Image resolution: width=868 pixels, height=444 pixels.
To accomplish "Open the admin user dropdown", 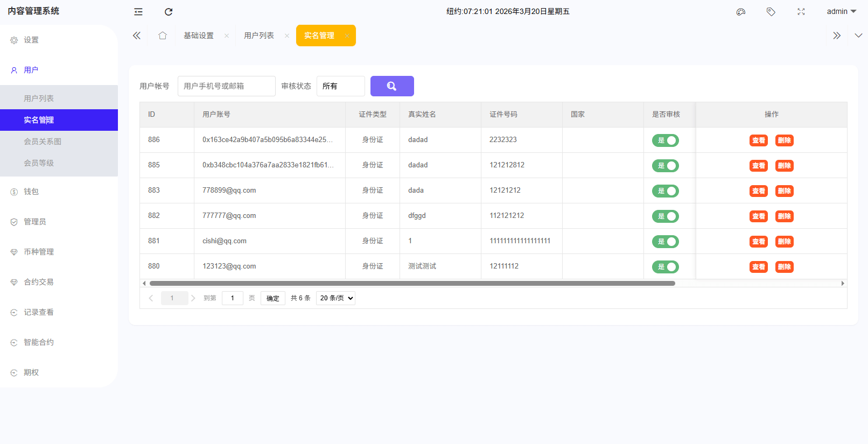I will [841, 11].
